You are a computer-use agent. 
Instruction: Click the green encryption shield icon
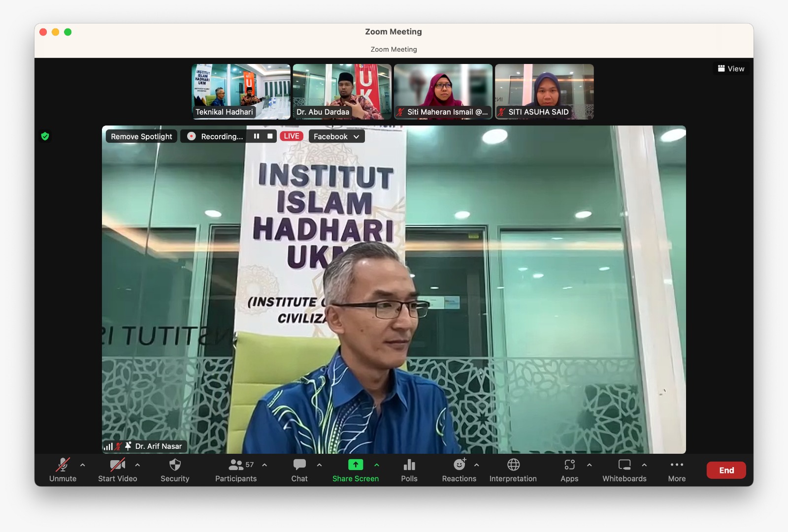(x=45, y=136)
